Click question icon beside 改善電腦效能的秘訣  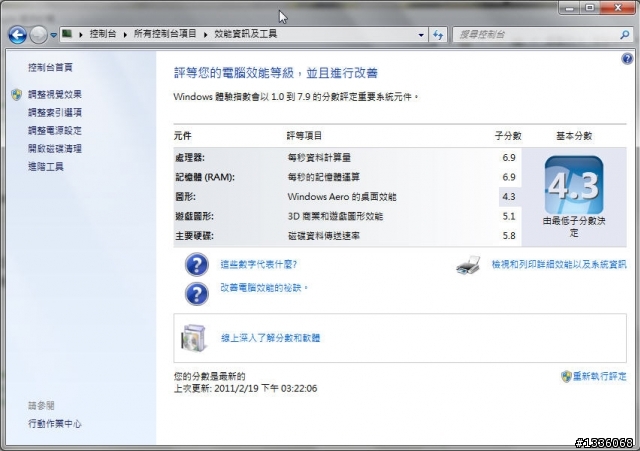click(197, 293)
